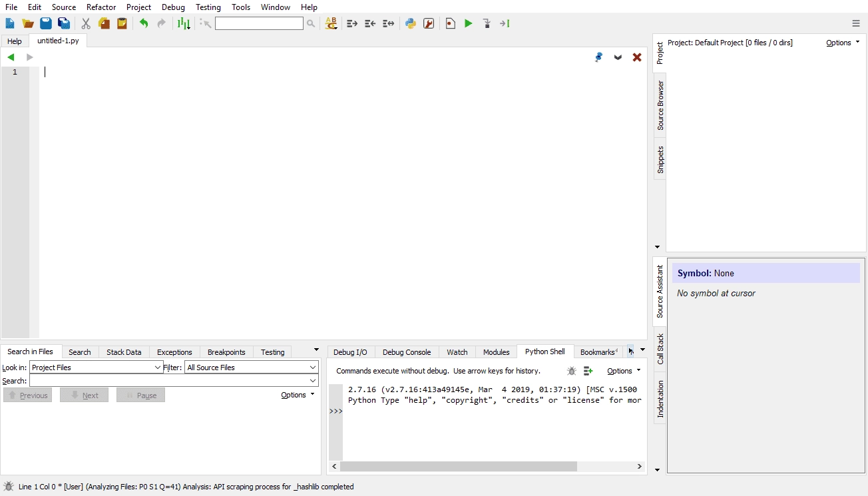This screenshot has width=868, height=496.
Task: Close the editor with the red X
Action: point(637,57)
